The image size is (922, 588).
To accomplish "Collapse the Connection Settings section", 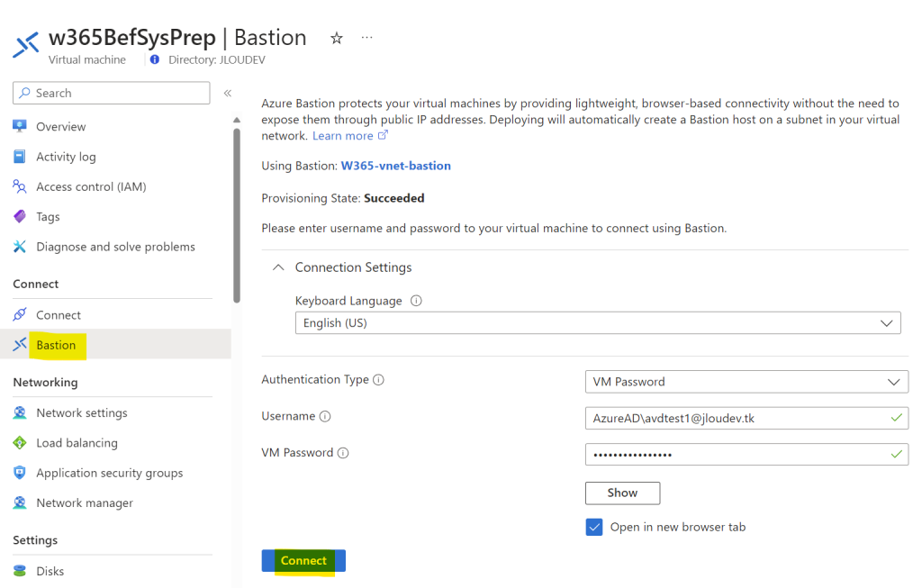I will [278, 267].
